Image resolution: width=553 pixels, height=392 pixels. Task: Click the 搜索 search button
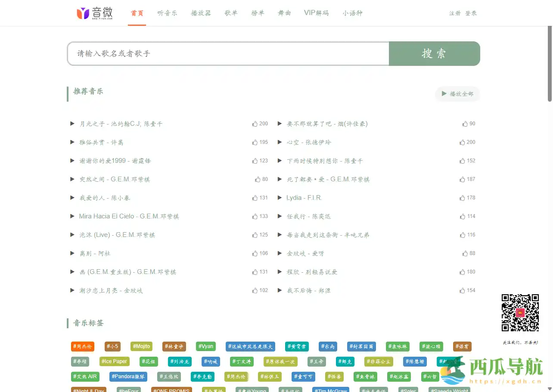[x=434, y=53]
